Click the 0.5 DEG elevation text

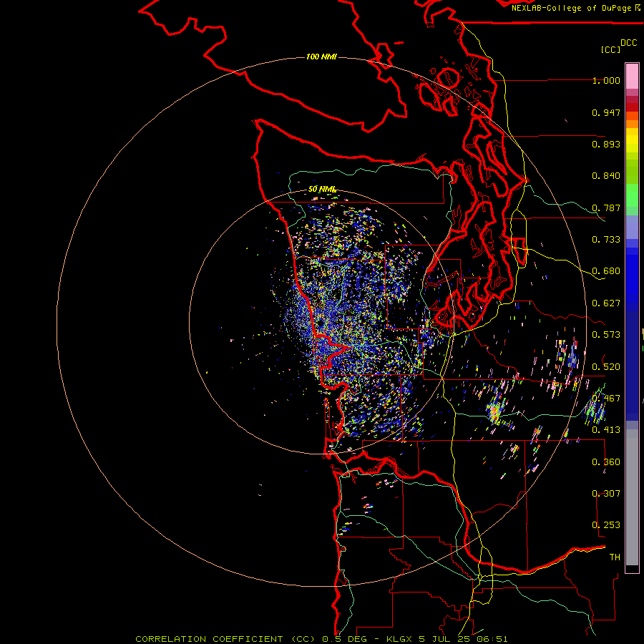pos(344,639)
